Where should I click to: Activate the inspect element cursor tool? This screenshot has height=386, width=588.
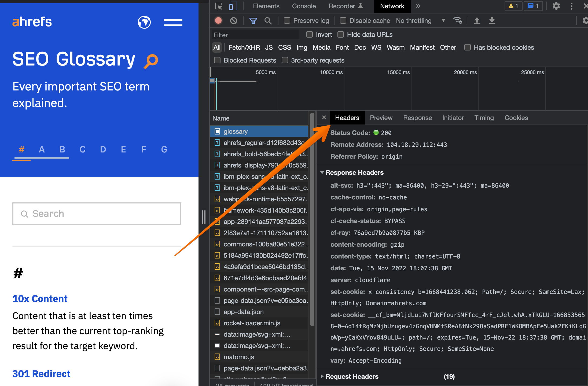pos(218,6)
